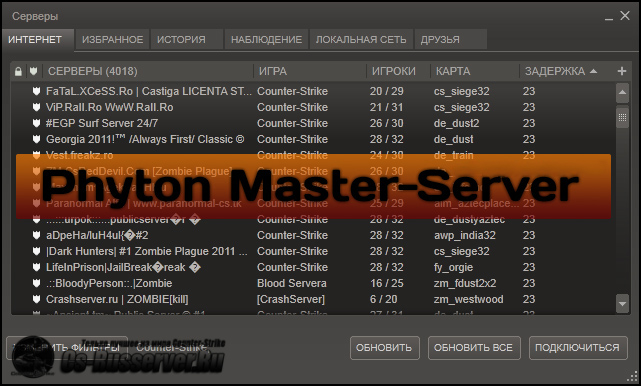Click the scrollbar up arrow
Image resolution: width=641 pixels, height=386 pixels.
pos(622,92)
